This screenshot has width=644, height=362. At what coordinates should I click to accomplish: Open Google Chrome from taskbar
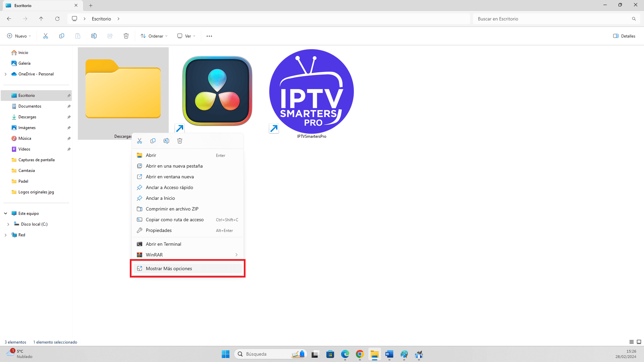pos(360,354)
